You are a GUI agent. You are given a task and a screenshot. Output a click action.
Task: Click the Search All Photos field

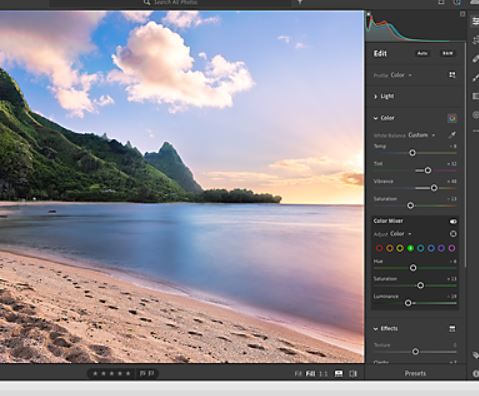[170, 3]
